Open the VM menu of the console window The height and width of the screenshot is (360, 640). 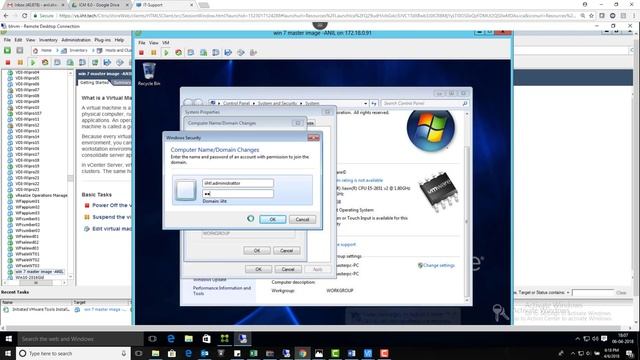point(166,42)
